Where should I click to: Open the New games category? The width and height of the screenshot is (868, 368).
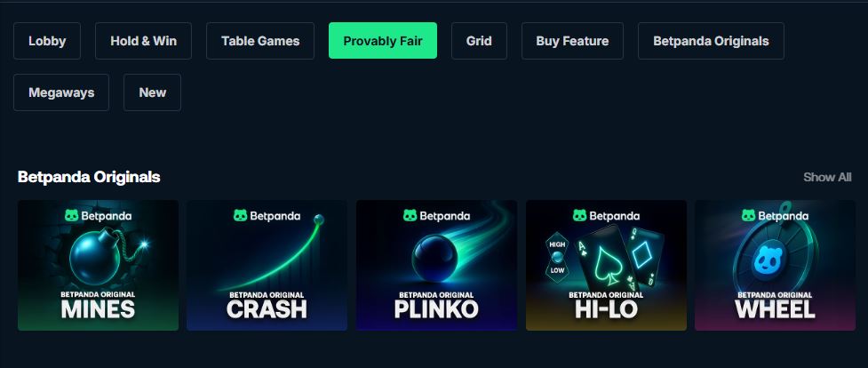click(x=152, y=92)
